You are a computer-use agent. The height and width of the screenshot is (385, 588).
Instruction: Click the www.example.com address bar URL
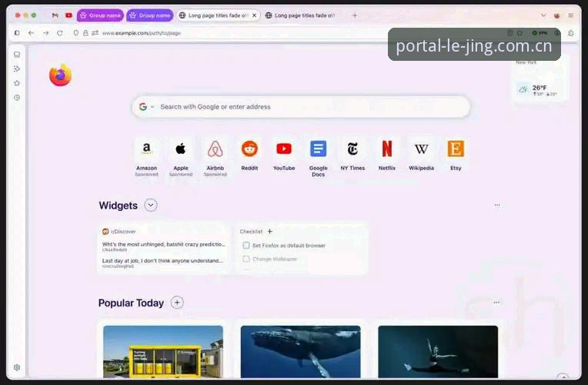point(142,33)
